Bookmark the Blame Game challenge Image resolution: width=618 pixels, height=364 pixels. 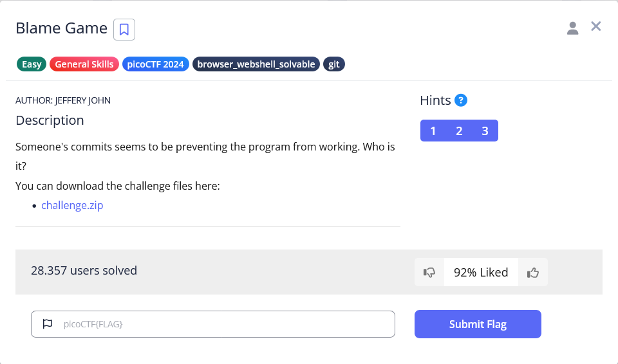[x=124, y=29]
